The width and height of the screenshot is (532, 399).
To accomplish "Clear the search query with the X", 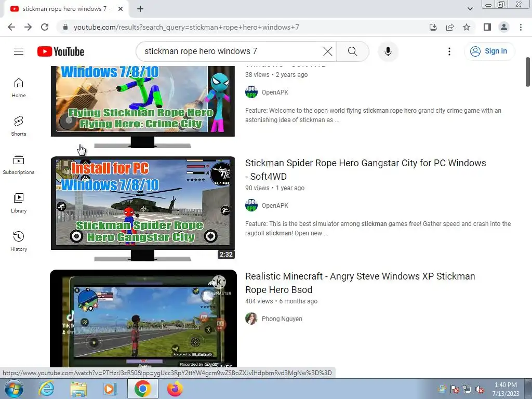I will (327, 51).
